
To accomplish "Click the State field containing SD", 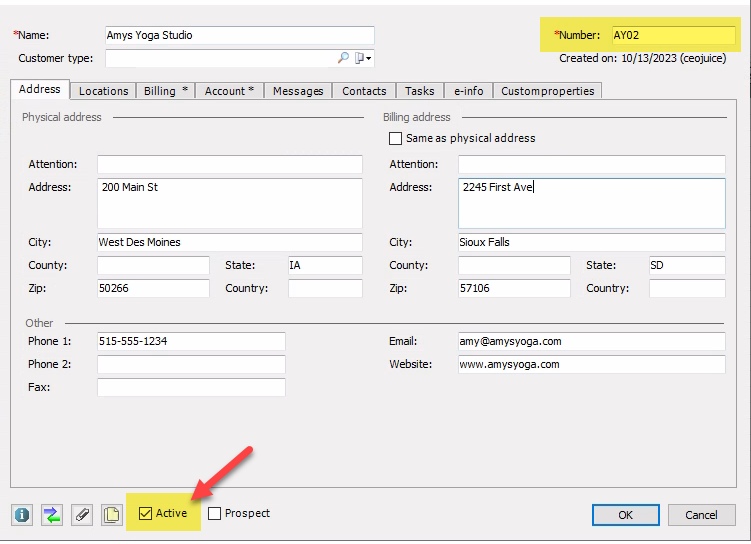I will click(687, 265).
